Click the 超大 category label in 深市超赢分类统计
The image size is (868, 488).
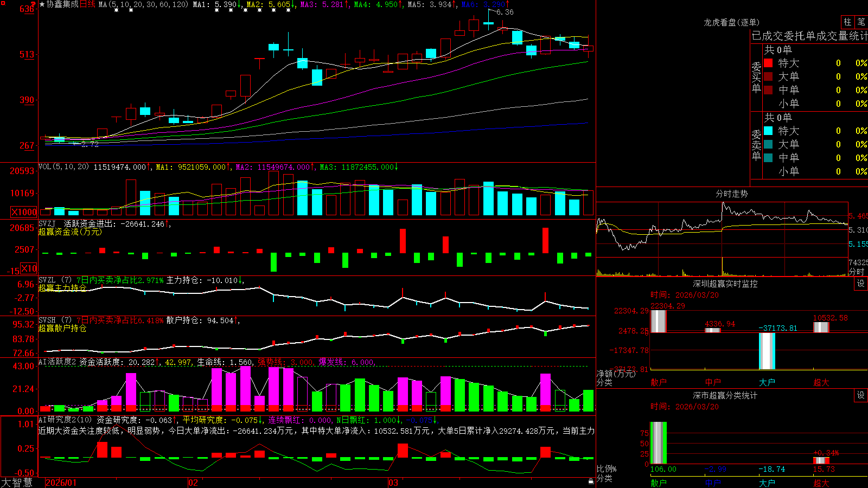pyautogui.click(x=821, y=483)
